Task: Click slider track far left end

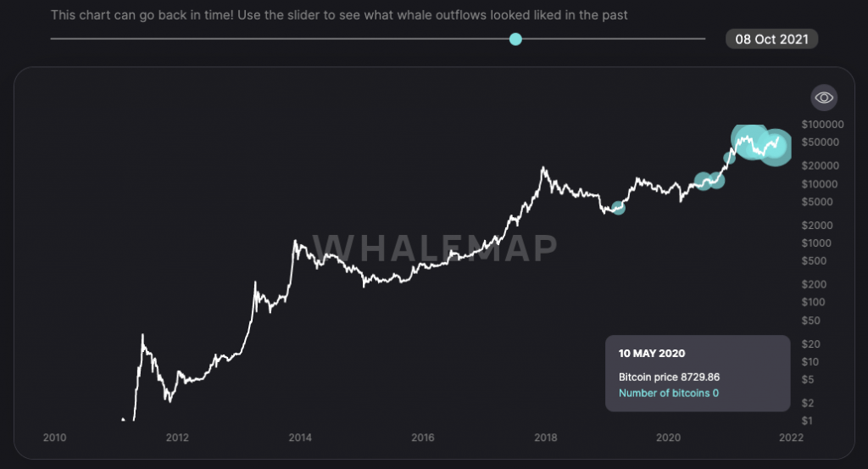Action: coord(53,39)
